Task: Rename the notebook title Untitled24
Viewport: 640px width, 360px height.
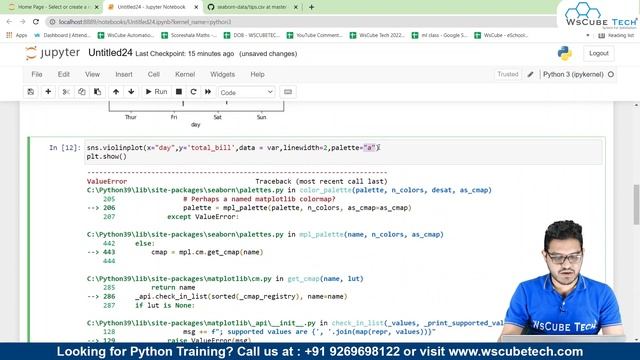Action: point(110,53)
